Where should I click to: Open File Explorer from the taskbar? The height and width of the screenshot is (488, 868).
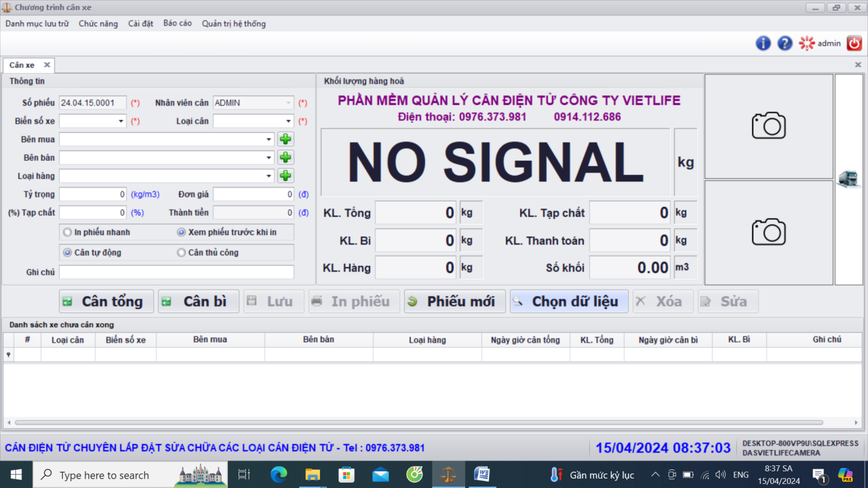313,475
